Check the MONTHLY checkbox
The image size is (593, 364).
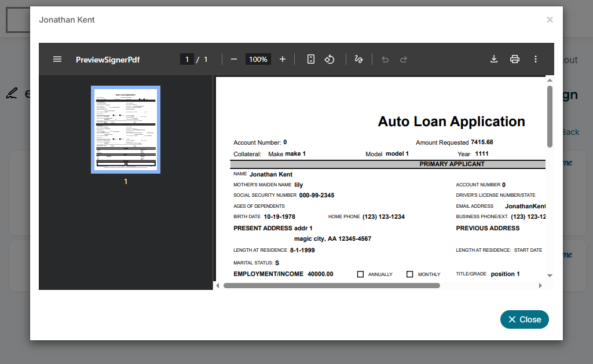coord(410,274)
